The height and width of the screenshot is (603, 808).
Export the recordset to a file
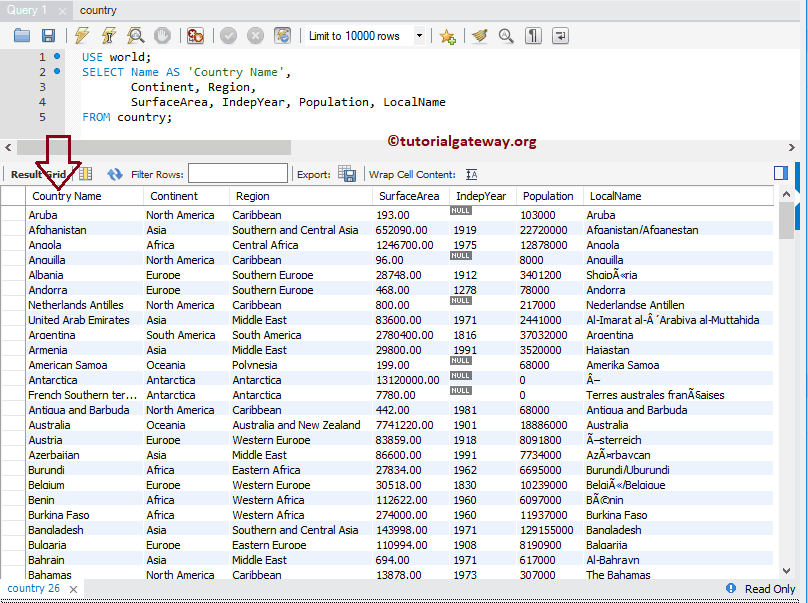[x=346, y=172]
